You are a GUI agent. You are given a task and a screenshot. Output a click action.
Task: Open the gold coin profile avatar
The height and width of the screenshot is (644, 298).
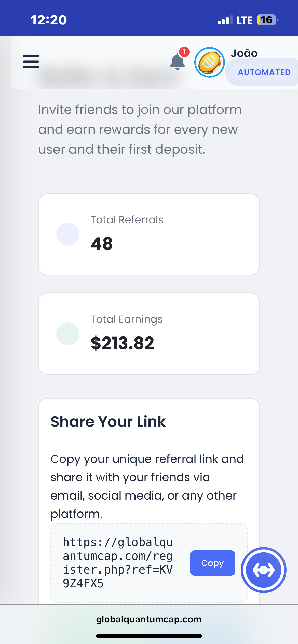tap(209, 62)
